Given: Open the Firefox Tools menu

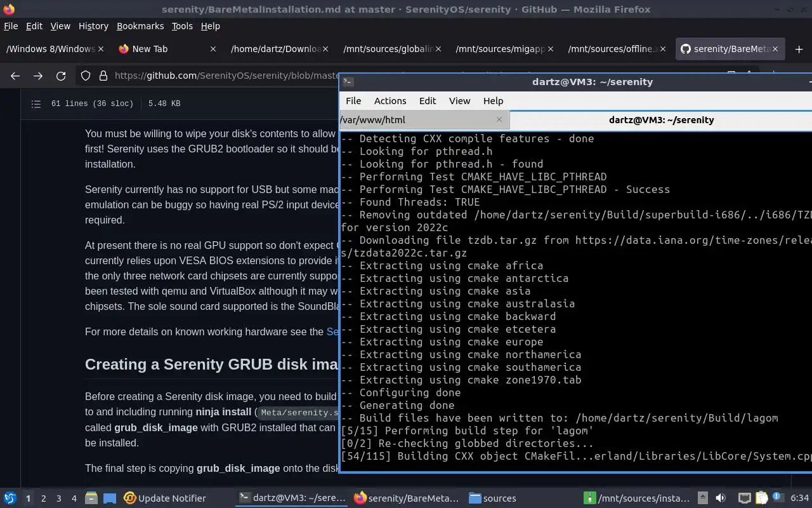Looking at the screenshot, I should (182, 26).
